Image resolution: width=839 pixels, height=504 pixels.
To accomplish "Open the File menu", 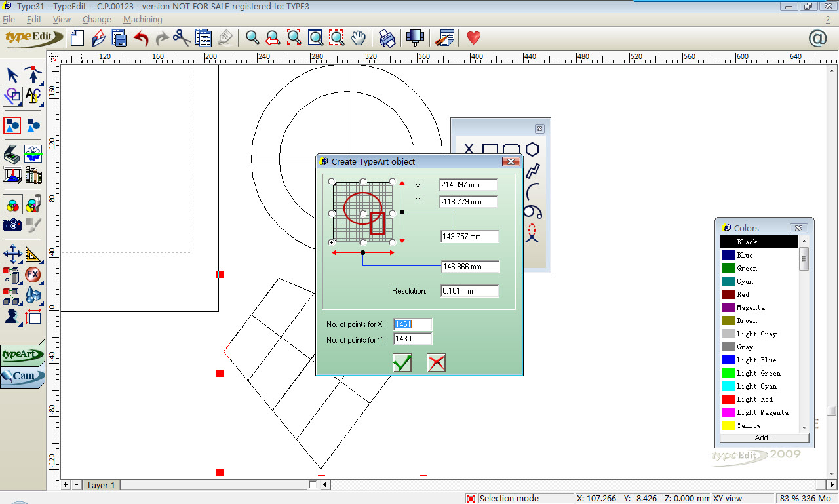I will [9, 20].
